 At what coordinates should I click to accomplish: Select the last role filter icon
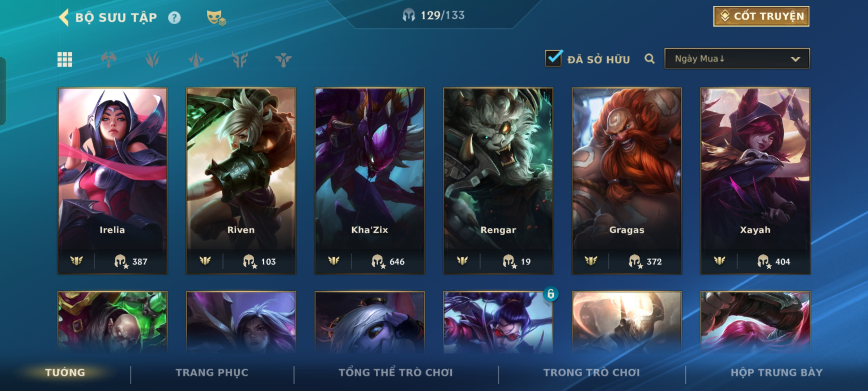(x=283, y=59)
